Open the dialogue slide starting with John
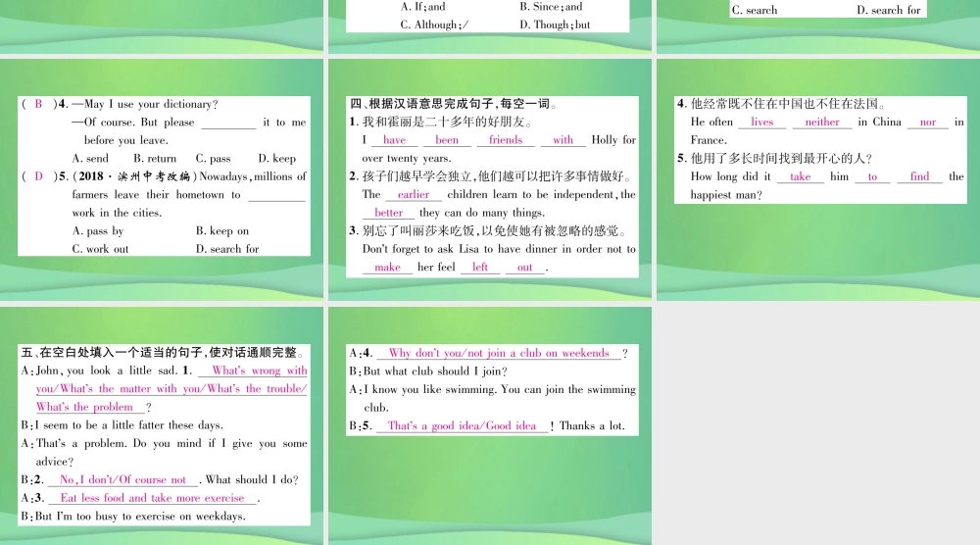 [162, 425]
